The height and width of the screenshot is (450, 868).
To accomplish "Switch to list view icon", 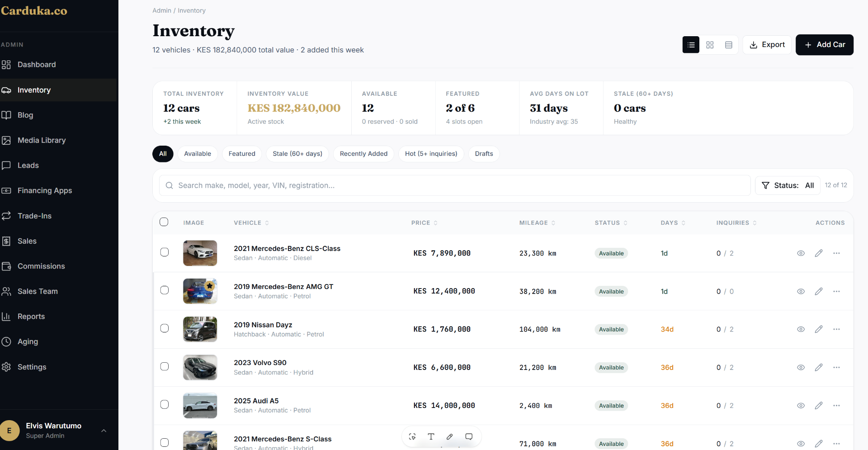I will pyautogui.click(x=691, y=45).
